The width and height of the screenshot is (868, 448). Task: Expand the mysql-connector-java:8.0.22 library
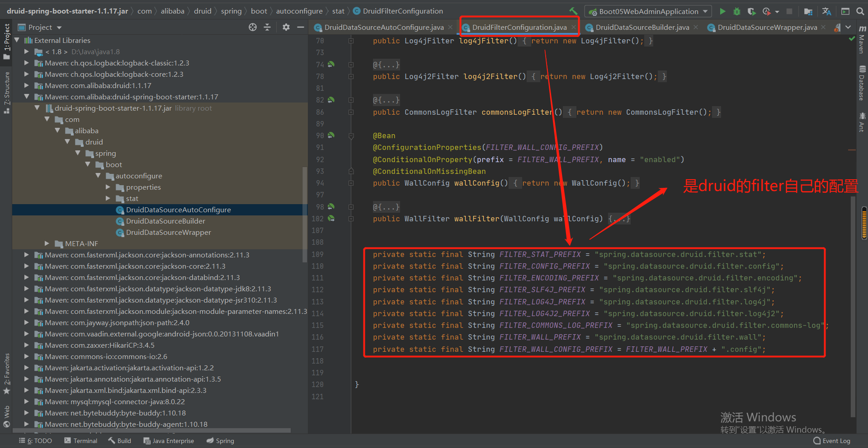27,401
